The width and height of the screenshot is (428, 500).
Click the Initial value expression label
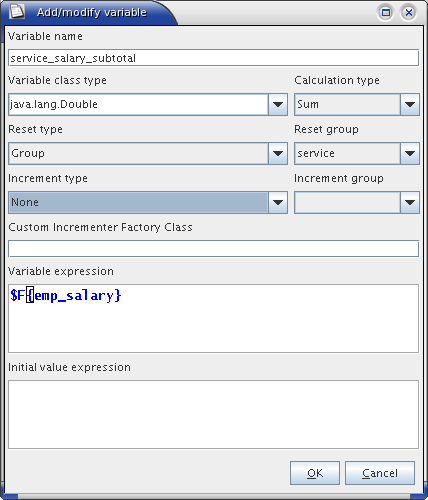click(x=69, y=367)
